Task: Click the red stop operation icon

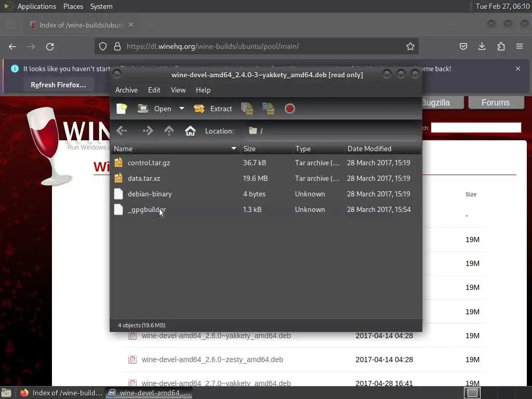Action: (x=290, y=109)
